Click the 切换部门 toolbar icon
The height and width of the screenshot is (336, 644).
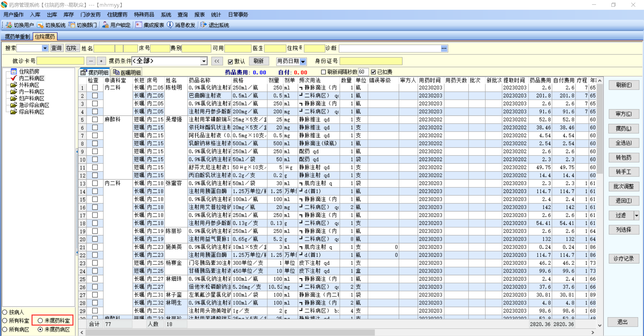coord(72,25)
